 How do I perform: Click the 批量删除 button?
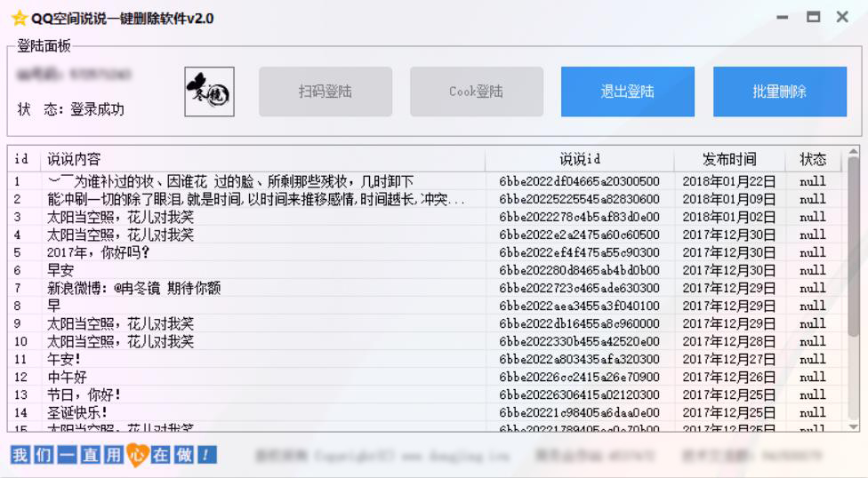point(780,92)
